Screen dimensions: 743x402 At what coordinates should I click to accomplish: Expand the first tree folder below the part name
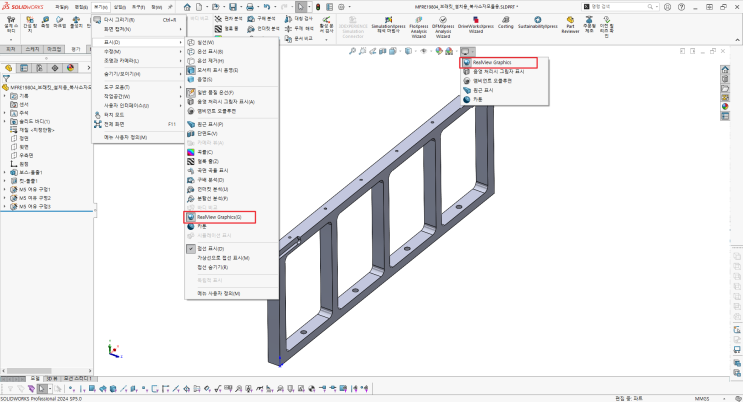(x=5, y=96)
